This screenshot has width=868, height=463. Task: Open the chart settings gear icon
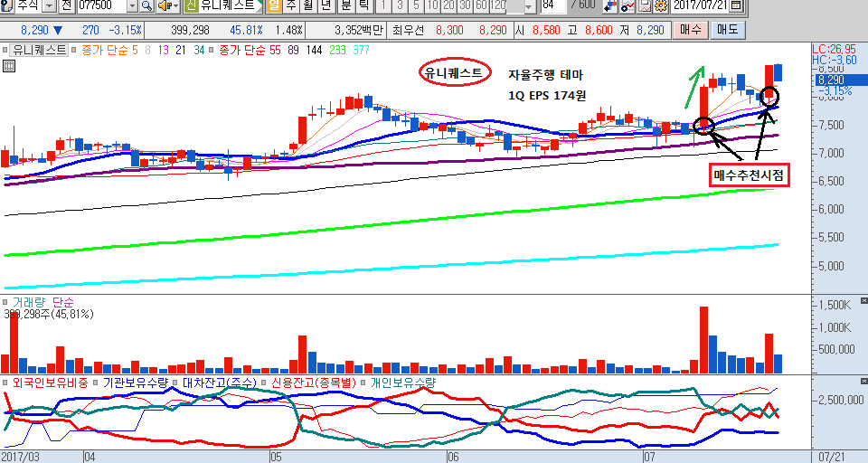660,6
